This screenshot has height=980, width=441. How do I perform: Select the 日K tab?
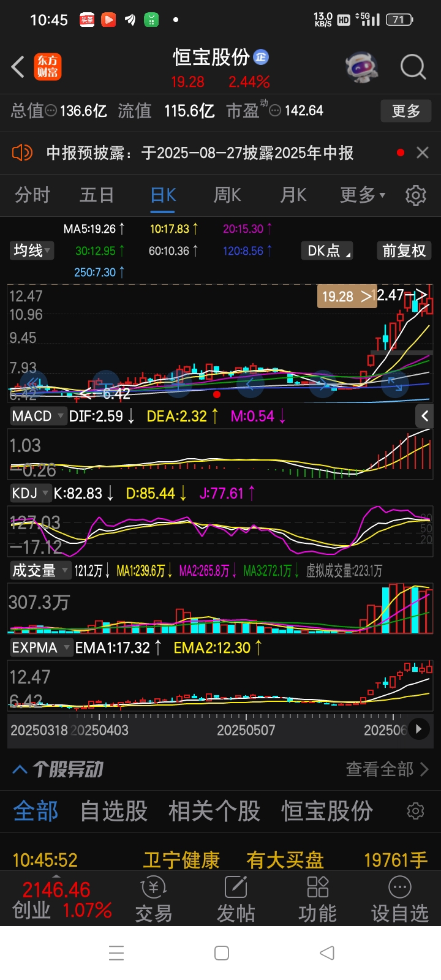[x=163, y=195]
